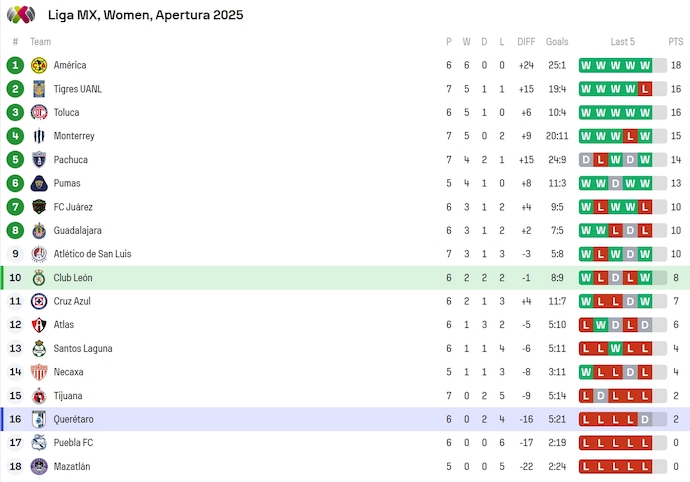Viewport: 690px width, 482px height.
Task: Click América's most recent W result badge
Action: click(x=645, y=65)
